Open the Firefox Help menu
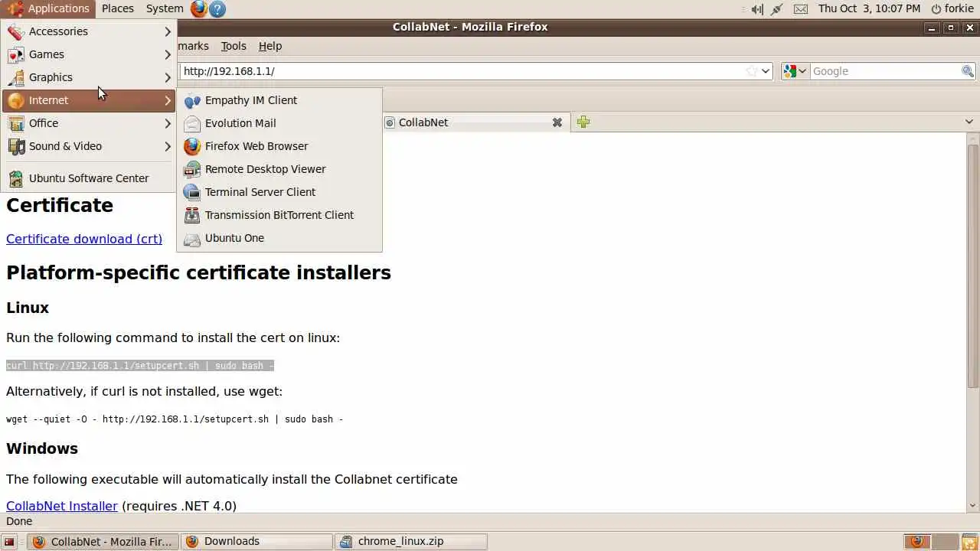This screenshot has width=980, height=551. (x=270, y=46)
